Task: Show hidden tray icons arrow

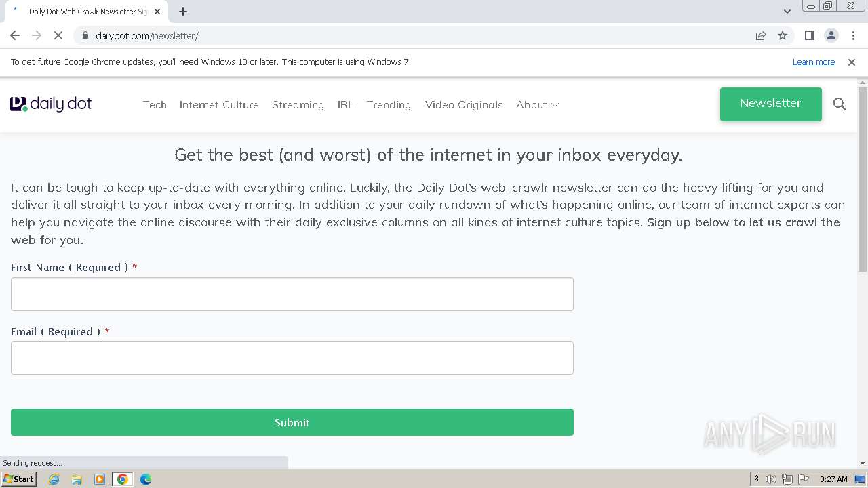Action: (756, 479)
